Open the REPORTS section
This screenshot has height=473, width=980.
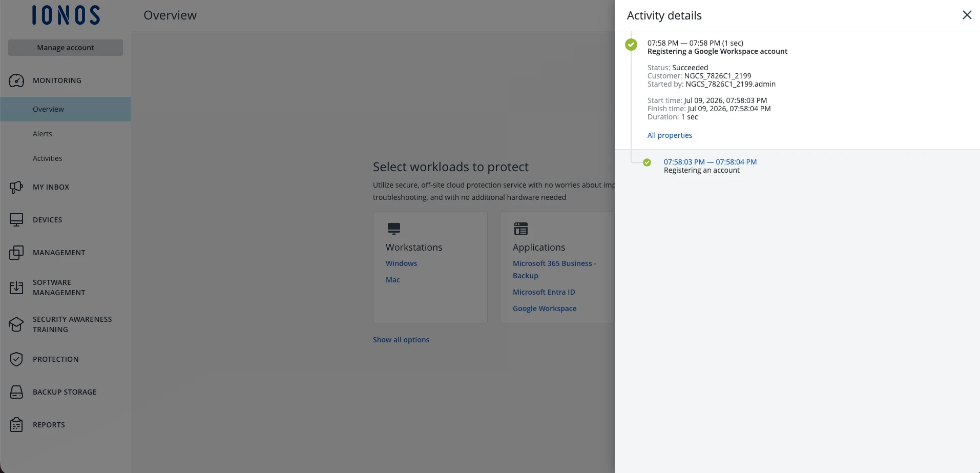pos(66,425)
